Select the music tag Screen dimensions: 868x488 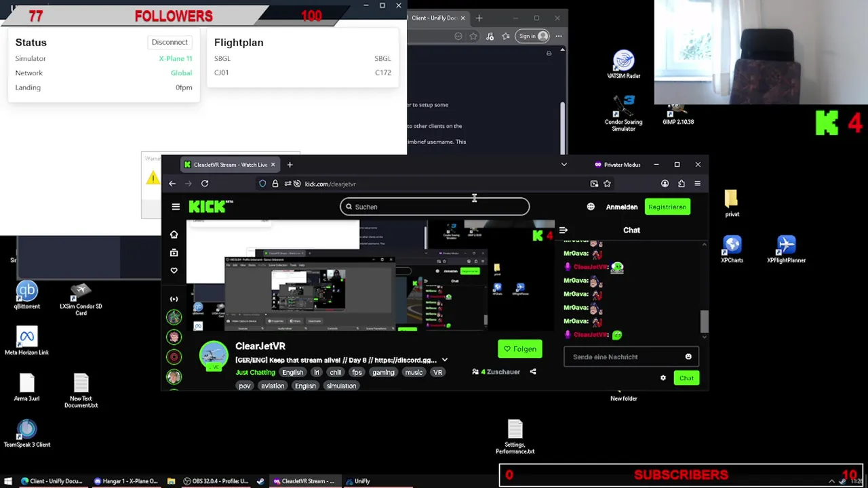click(414, 372)
